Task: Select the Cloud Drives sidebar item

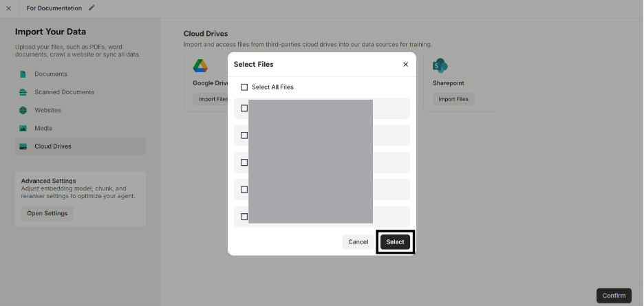Action: 80,146
